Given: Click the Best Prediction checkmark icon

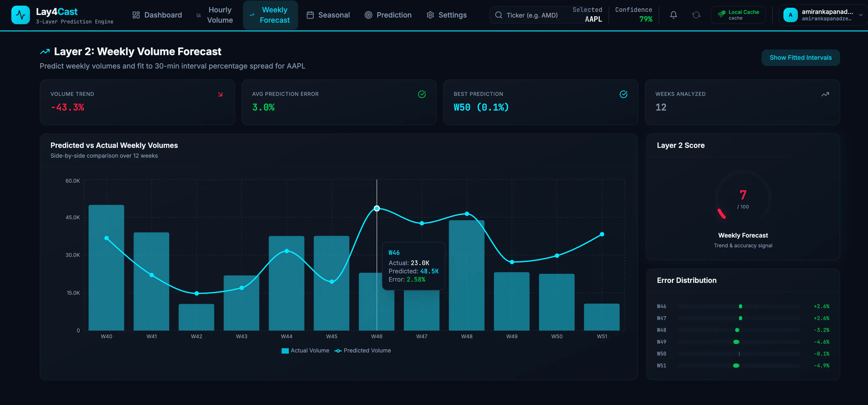Looking at the screenshot, I should [x=623, y=94].
